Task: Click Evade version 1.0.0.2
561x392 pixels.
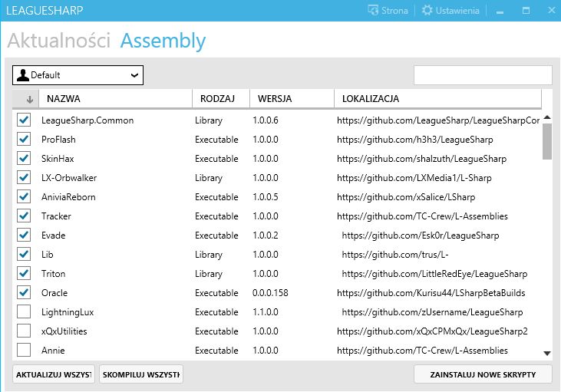Action: (265, 236)
